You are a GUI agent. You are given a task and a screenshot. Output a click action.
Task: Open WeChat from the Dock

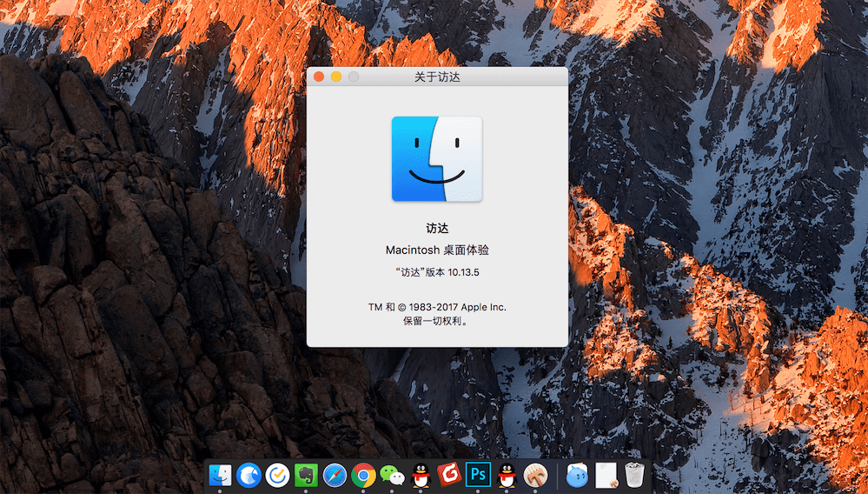pyautogui.click(x=393, y=476)
